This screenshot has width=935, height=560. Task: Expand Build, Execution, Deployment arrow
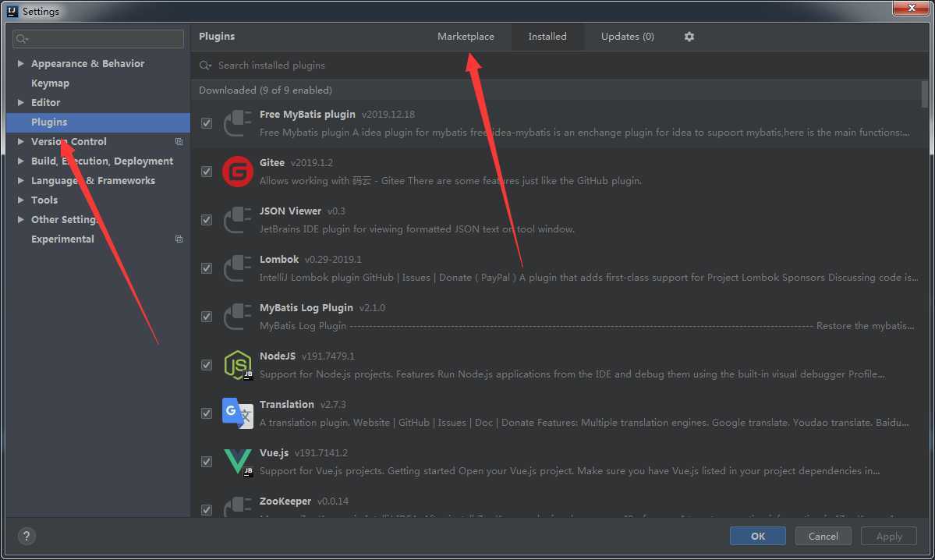(x=20, y=161)
